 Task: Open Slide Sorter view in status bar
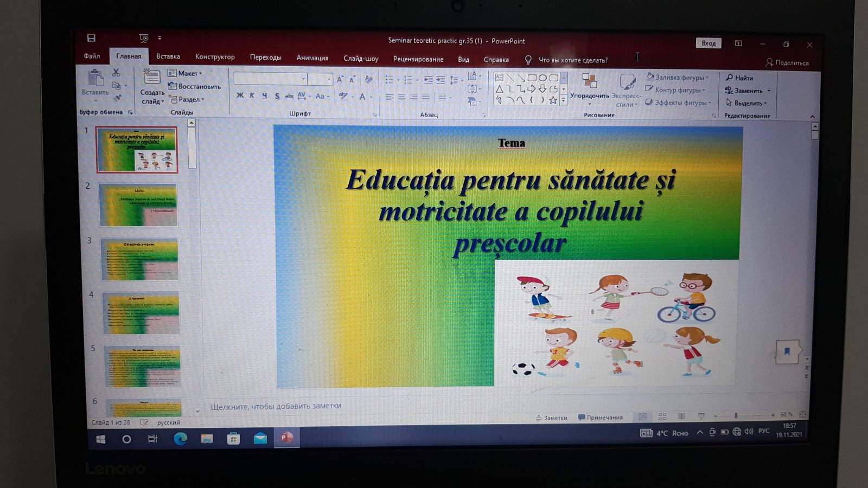(662, 416)
